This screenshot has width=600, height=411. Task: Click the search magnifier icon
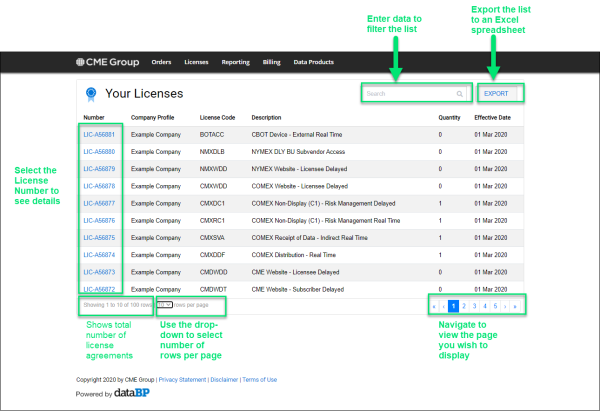[x=459, y=94]
